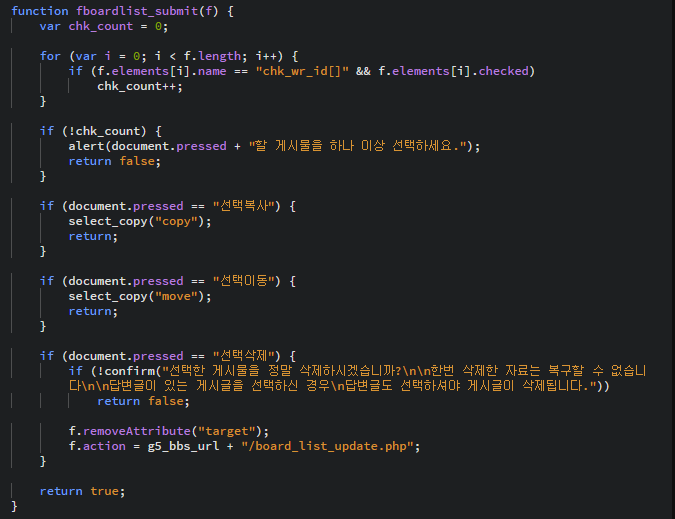Click the string "선택이동"
Viewport: 675px width, 519px height.
244,281
